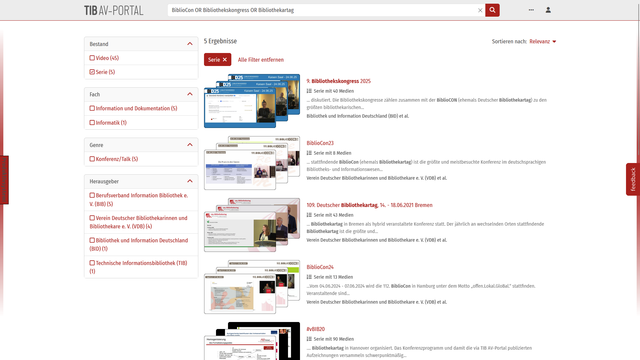Click 'Alle Filter entfernen' link
The width and height of the screenshot is (640, 360).
pyautogui.click(x=261, y=60)
